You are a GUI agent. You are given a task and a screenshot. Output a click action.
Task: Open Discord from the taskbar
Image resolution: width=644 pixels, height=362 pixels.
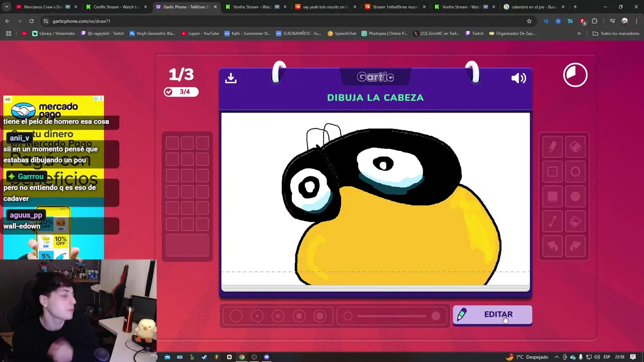tap(267, 357)
